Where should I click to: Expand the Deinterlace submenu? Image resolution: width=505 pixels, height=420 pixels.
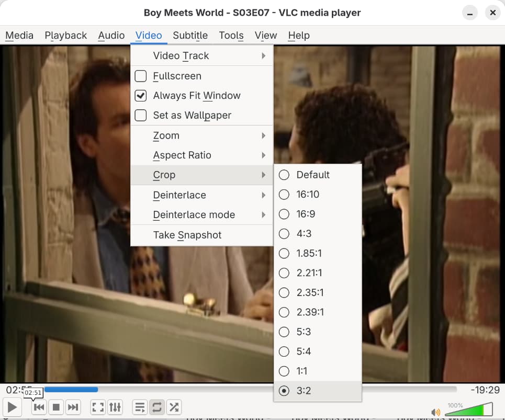[201, 195]
